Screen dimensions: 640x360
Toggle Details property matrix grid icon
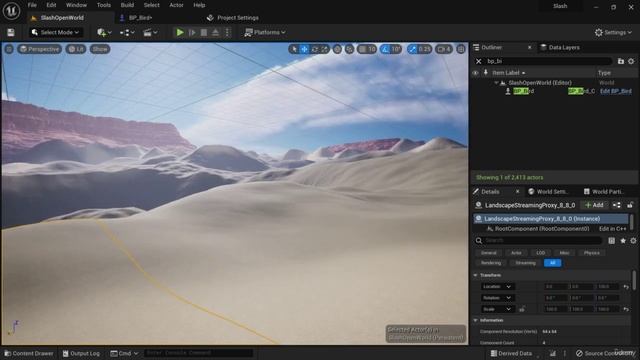coord(611,241)
